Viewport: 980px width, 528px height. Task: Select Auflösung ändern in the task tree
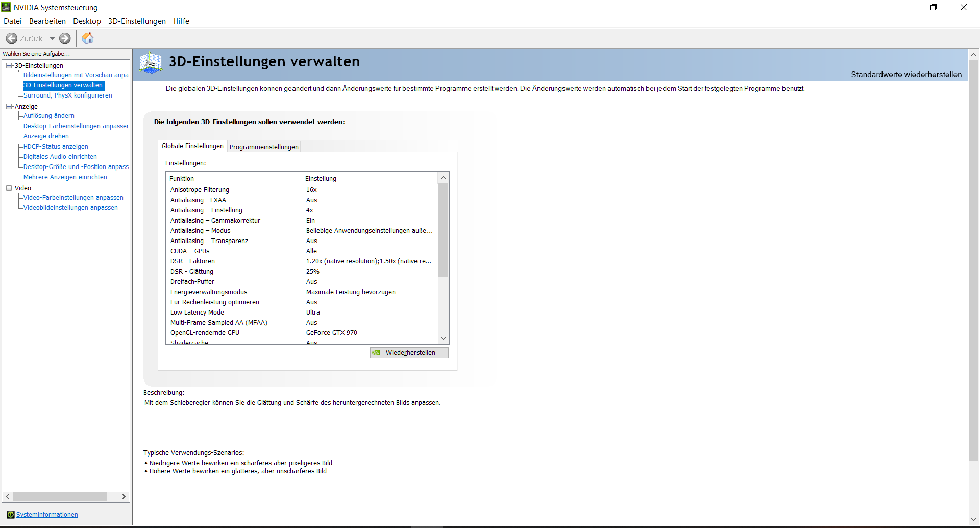(x=49, y=116)
